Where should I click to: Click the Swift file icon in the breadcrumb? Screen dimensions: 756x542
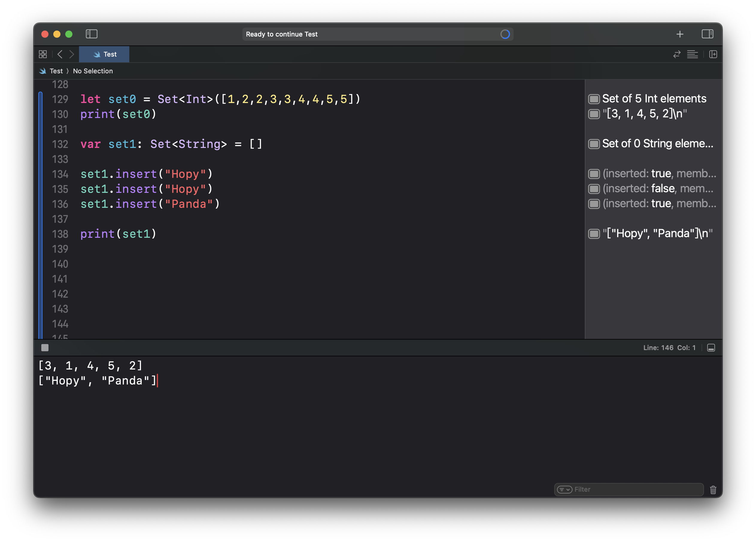click(43, 71)
